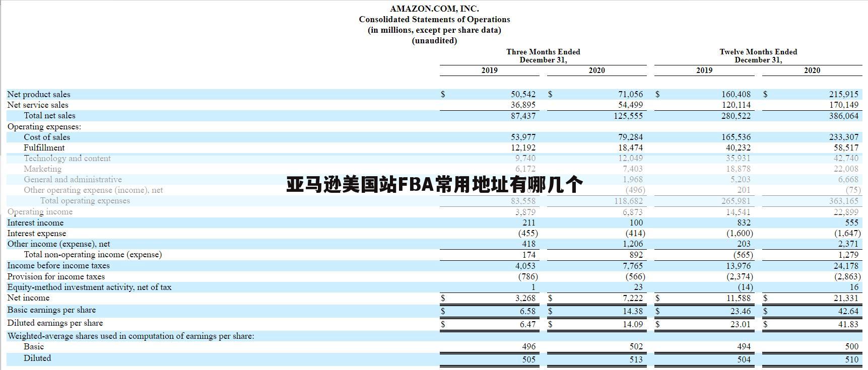Click the 'Total net sales' label
868x370 pixels.
pos(49,116)
